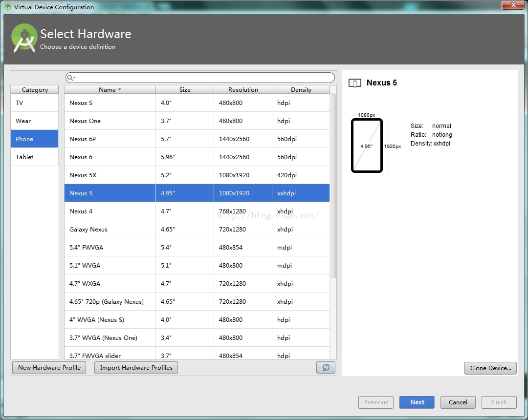Sort devices by Name column header

click(110, 90)
